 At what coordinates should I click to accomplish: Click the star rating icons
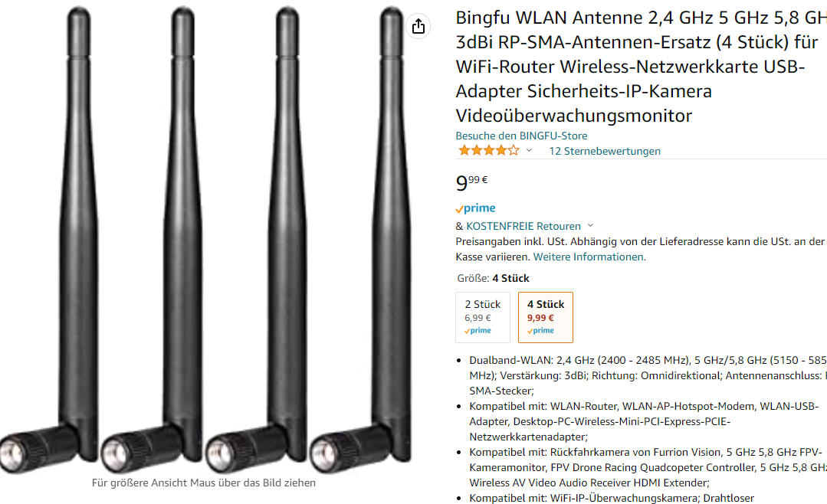click(489, 151)
